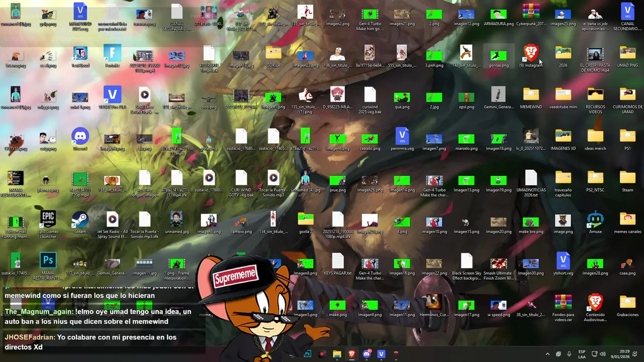Select the Steam shortcut desktop icon
The height and width of the screenshot is (362, 644).
point(80,223)
